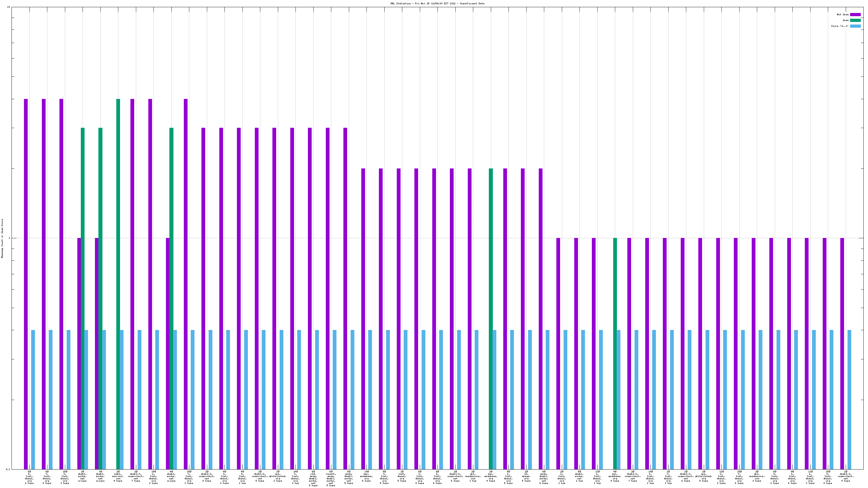Click the green Spam legend swatch
The width and height of the screenshot is (868, 488).
coord(855,20)
